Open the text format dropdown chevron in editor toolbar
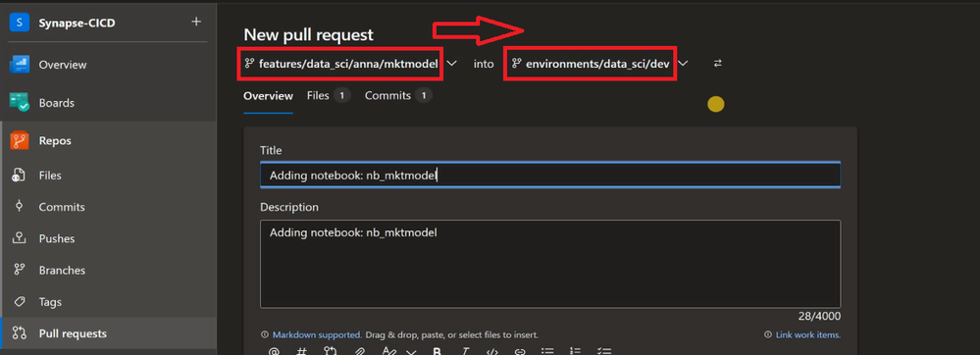The image size is (980, 355). pos(411,351)
